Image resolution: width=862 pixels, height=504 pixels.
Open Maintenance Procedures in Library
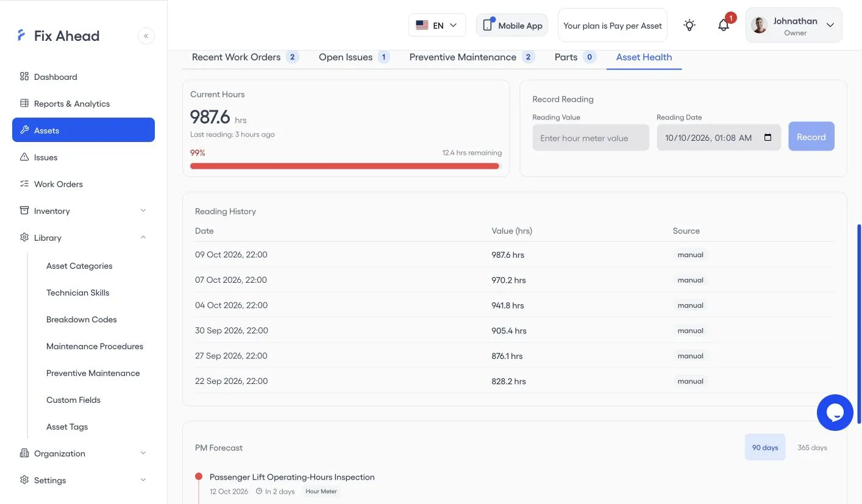pos(95,346)
